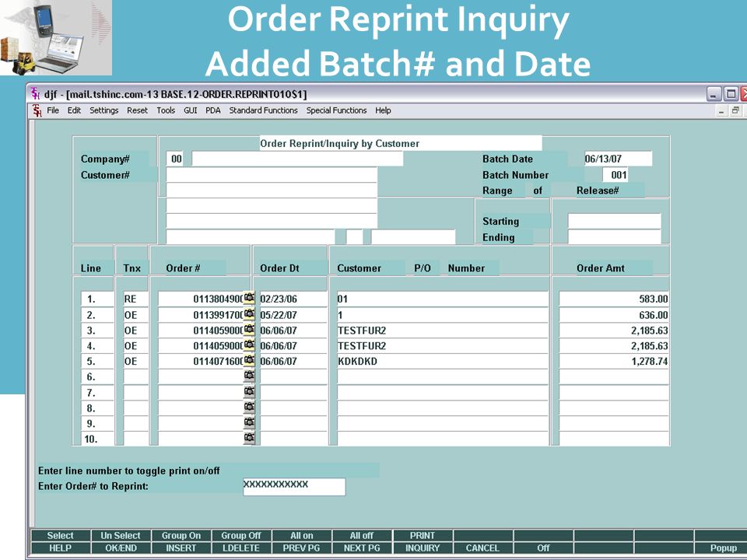Click the camera icon on line 3

pyautogui.click(x=249, y=330)
